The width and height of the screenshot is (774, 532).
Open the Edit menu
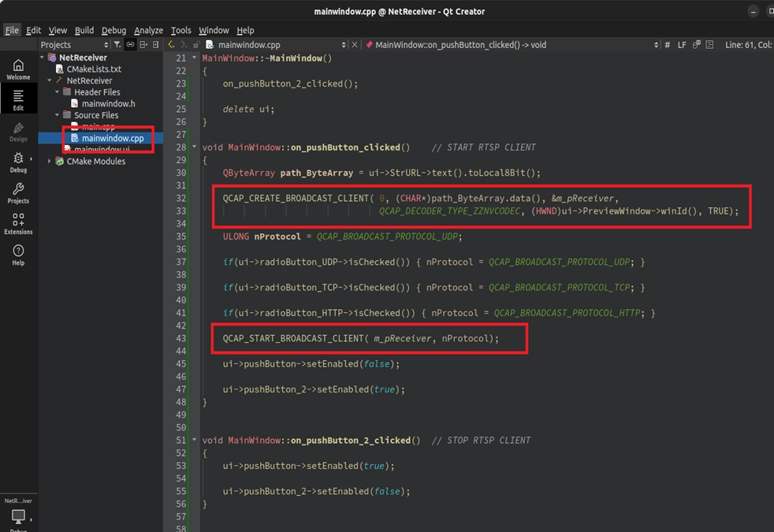[34, 30]
